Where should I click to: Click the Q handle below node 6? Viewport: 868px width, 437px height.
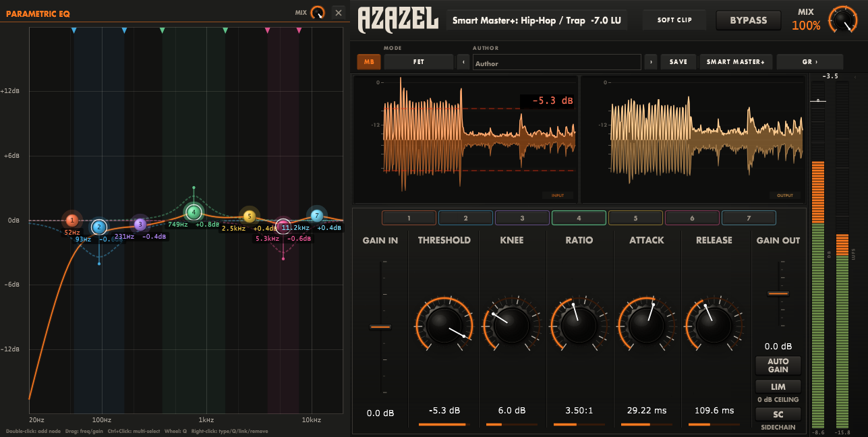283,258
